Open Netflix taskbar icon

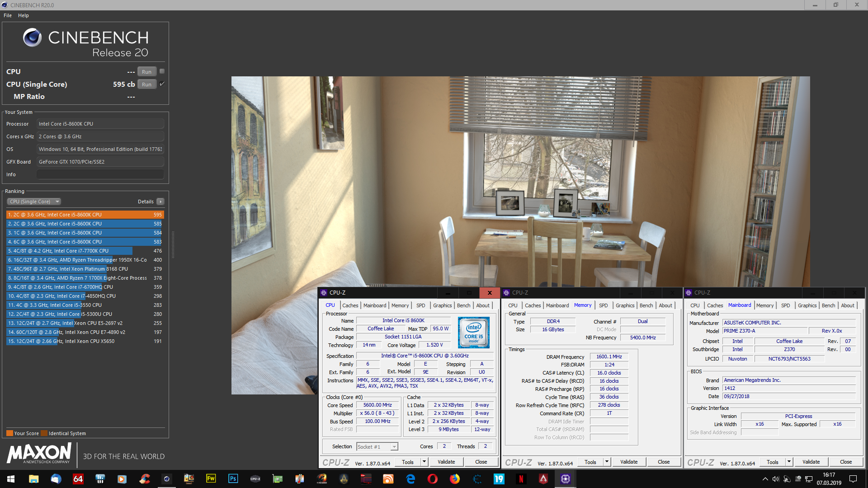pyautogui.click(x=521, y=479)
